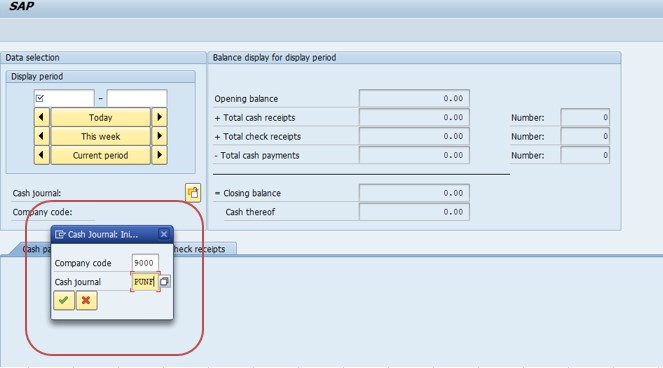
Task: Go to previous week arrow
Action: point(41,136)
